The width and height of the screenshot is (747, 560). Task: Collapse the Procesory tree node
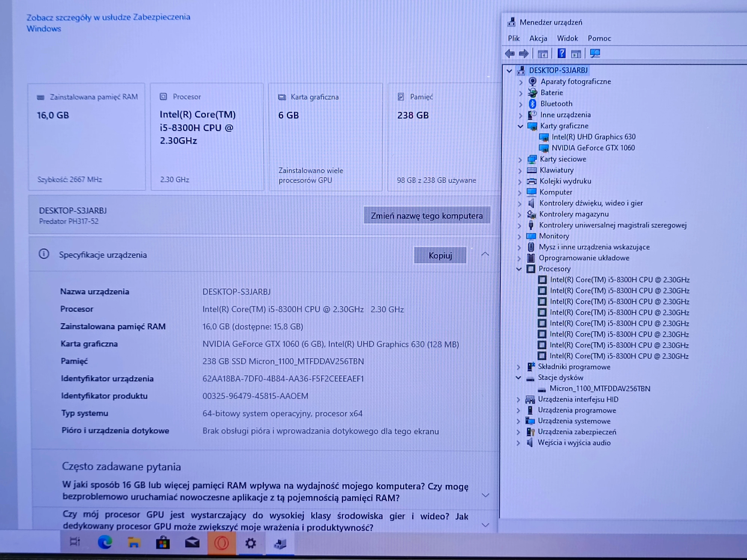pyautogui.click(x=519, y=269)
